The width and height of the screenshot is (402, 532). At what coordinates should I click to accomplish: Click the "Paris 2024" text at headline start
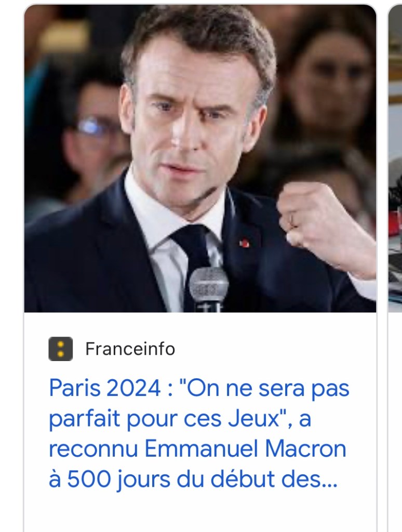(104, 388)
